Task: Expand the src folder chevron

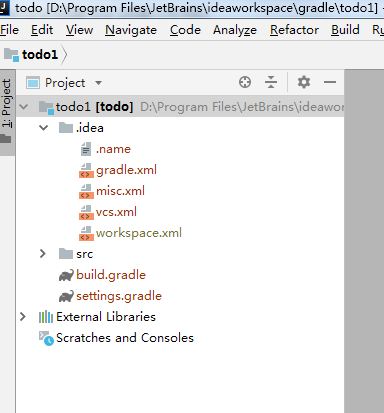Action: point(43,254)
